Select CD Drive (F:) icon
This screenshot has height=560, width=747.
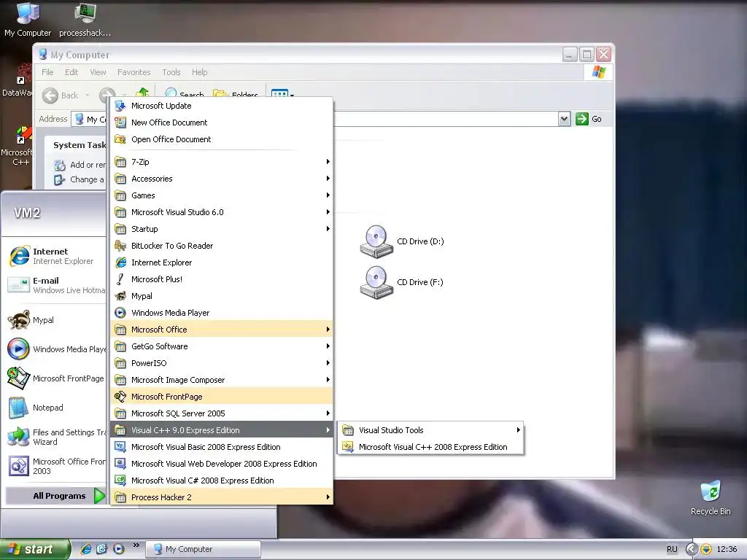click(x=402, y=282)
